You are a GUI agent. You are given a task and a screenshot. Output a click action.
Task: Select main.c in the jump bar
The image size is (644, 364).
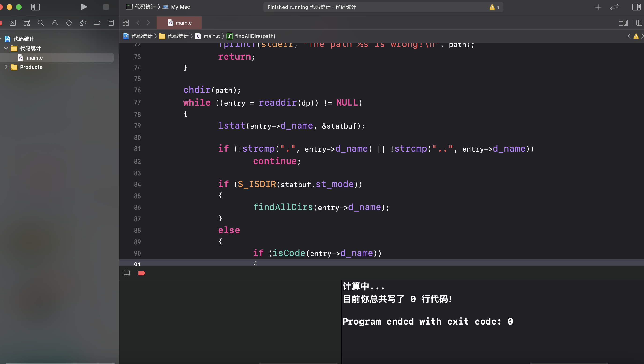click(208, 36)
